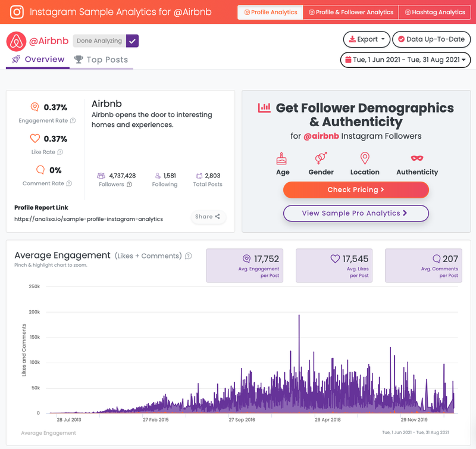Click the Followers help icon
The image size is (476, 449).
pyautogui.click(x=129, y=185)
